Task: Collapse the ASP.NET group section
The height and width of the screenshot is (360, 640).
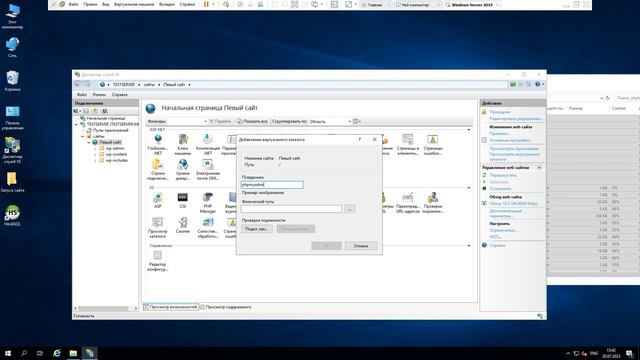Action: (x=469, y=130)
